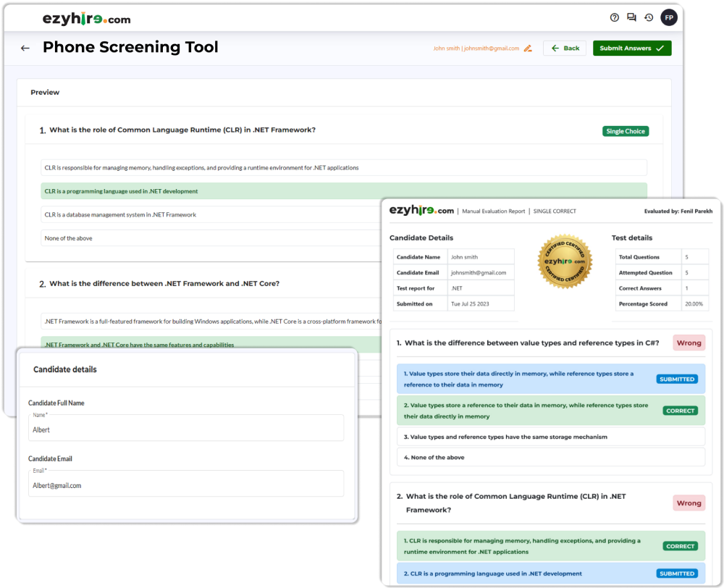The width and height of the screenshot is (724, 588).
Task: Click report question 1 about value and reference types
Action: pos(532,343)
